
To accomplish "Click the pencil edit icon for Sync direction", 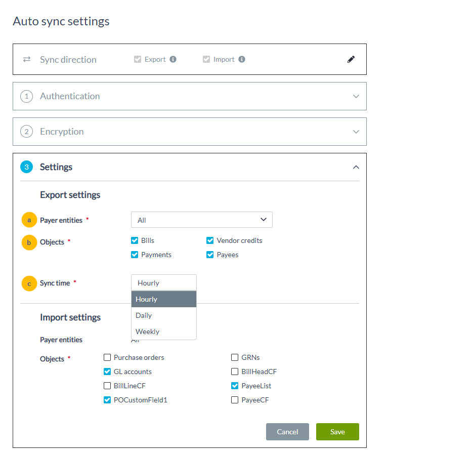I will point(351,59).
